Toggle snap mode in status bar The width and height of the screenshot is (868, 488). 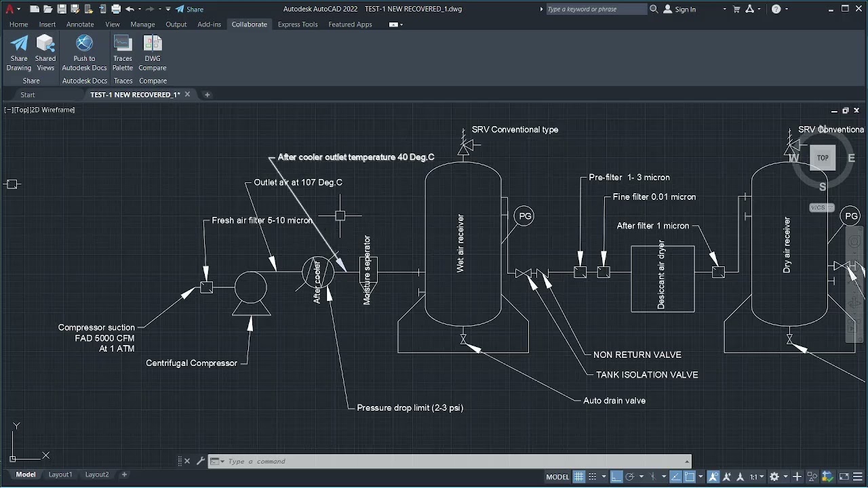point(592,477)
